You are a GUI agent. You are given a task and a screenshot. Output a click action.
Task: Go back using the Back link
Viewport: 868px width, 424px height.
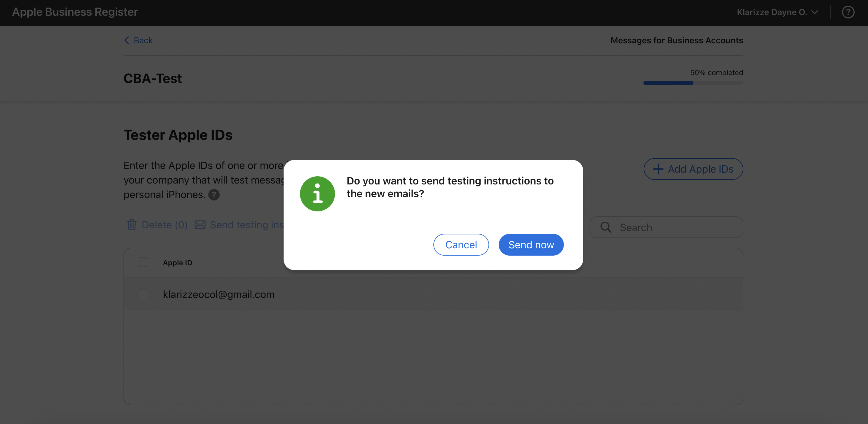click(138, 40)
